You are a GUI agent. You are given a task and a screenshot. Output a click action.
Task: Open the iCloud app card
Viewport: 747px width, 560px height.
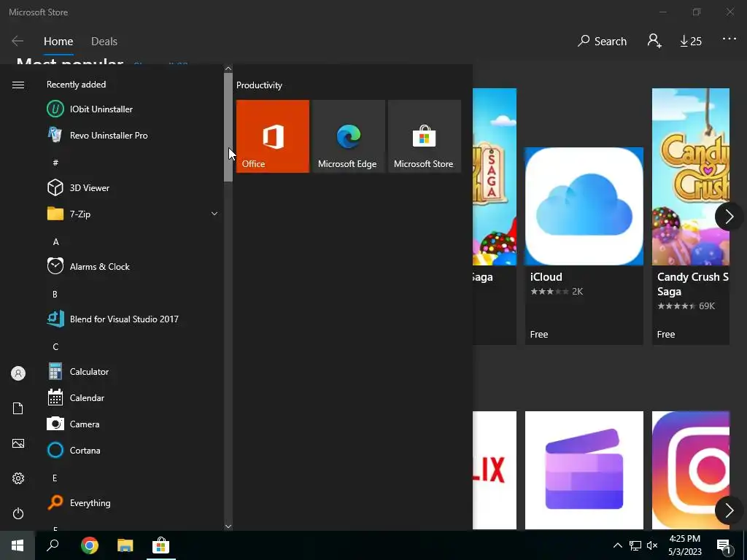584,246
